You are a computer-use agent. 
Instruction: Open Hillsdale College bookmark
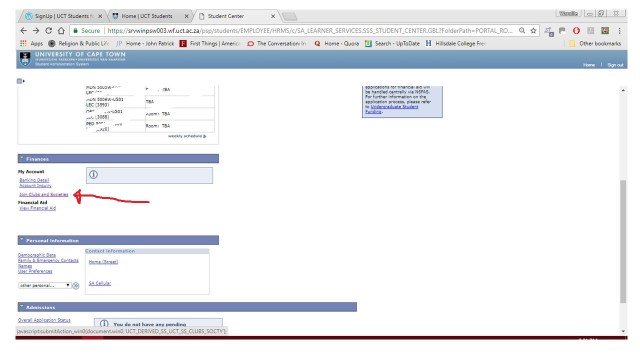(x=455, y=43)
